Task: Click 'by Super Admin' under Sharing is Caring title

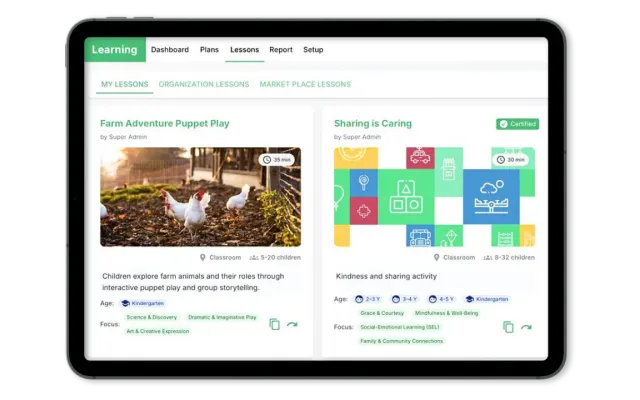Action: pos(357,137)
